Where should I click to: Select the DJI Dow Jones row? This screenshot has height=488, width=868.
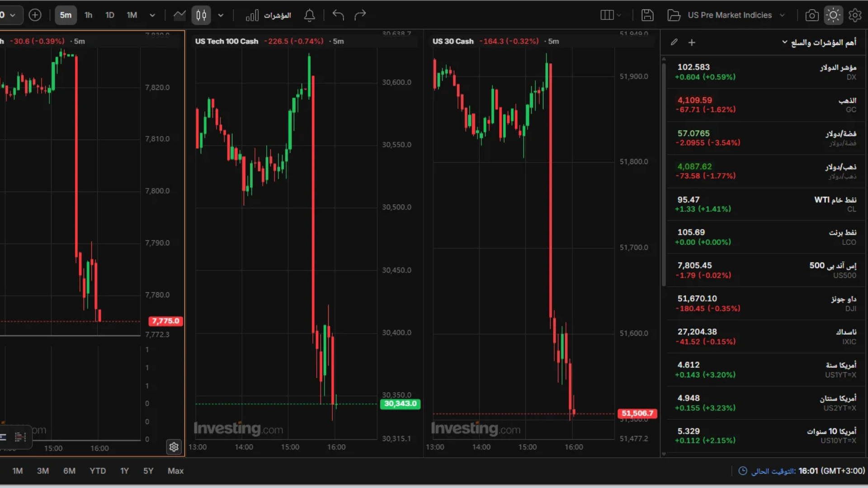coord(766,304)
